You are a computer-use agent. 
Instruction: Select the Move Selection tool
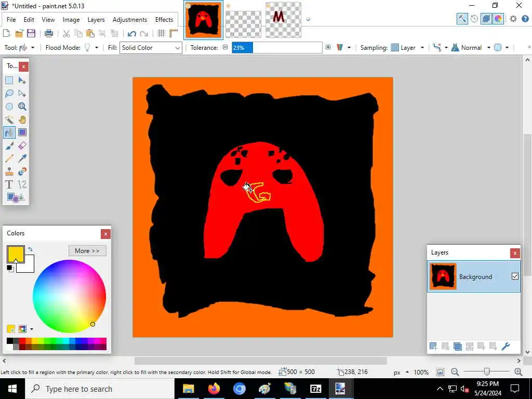click(22, 94)
